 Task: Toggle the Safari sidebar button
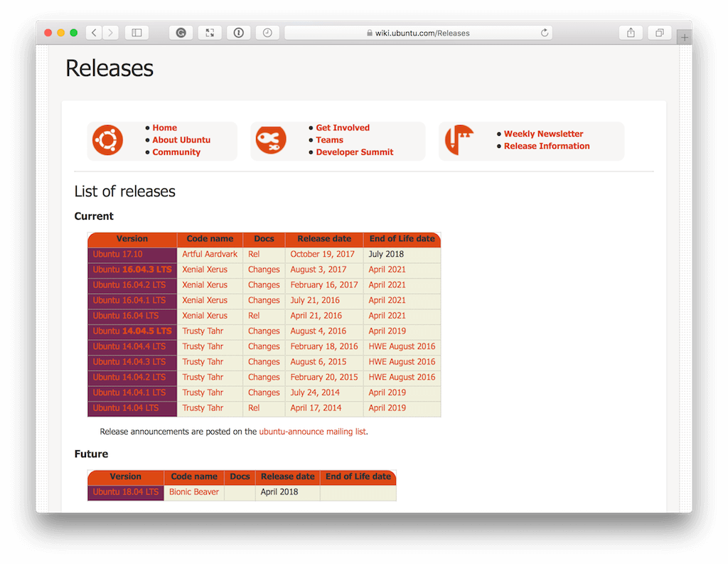tap(136, 33)
